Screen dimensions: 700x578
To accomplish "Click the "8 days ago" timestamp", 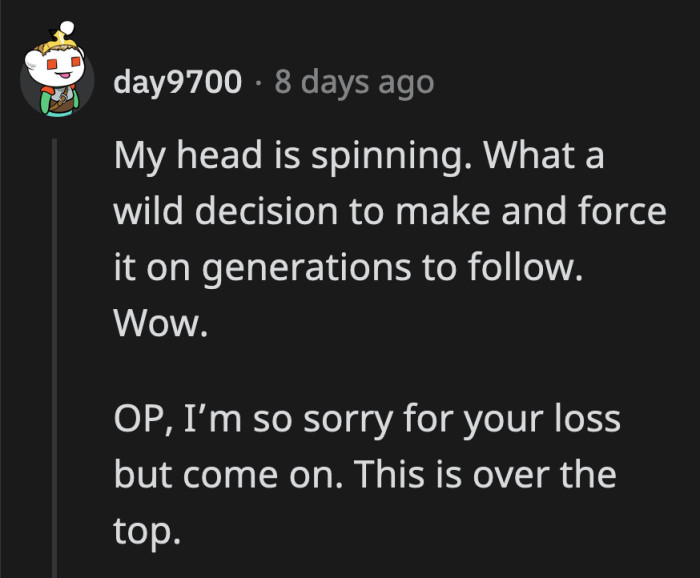I will click(353, 83).
